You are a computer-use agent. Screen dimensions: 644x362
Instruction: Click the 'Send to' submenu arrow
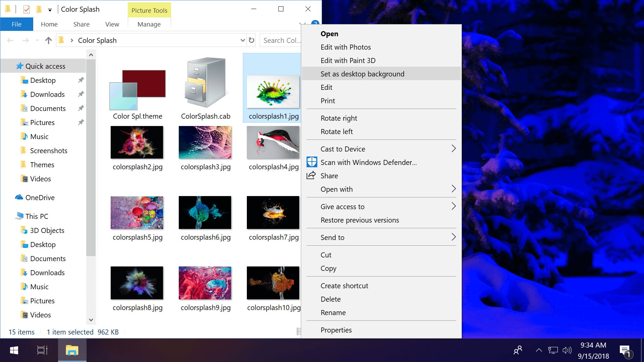coord(453,237)
